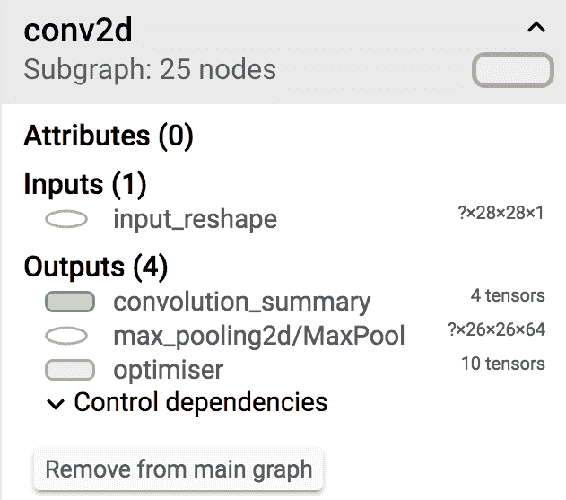Expand Control dependencies chevron arrow

(x=56, y=404)
